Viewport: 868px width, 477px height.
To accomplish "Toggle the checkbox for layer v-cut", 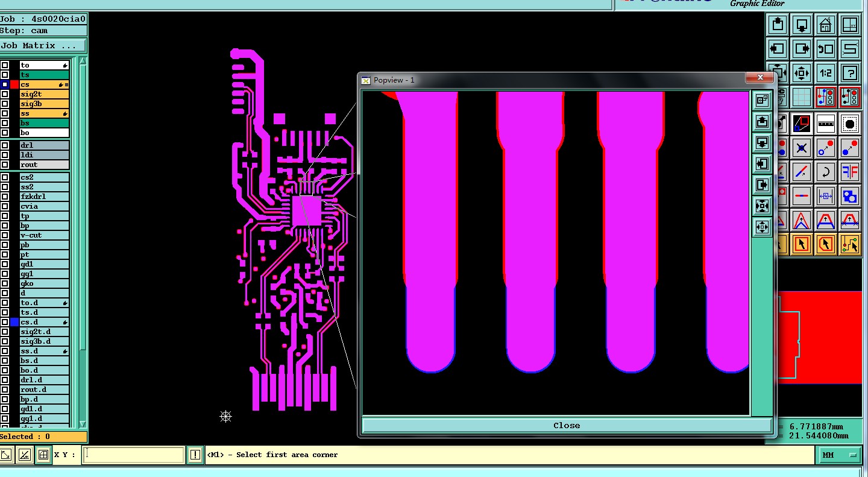I will tap(5, 235).
